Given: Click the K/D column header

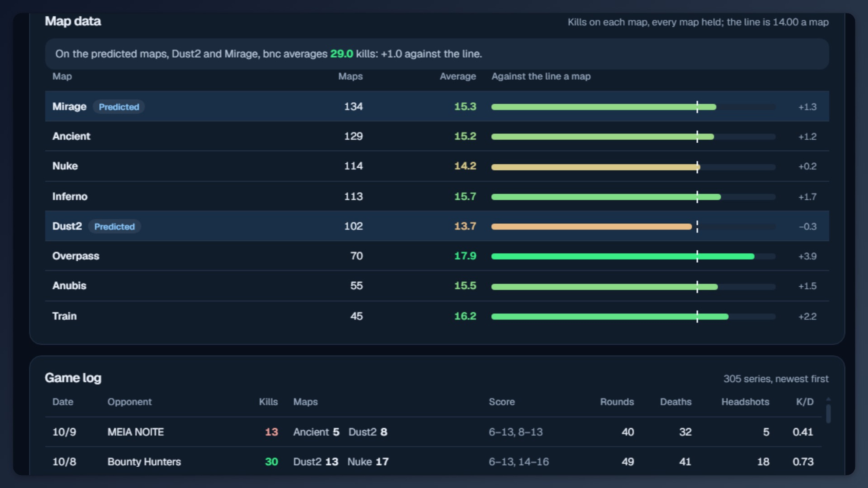Looking at the screenshot, I should 805,402.
